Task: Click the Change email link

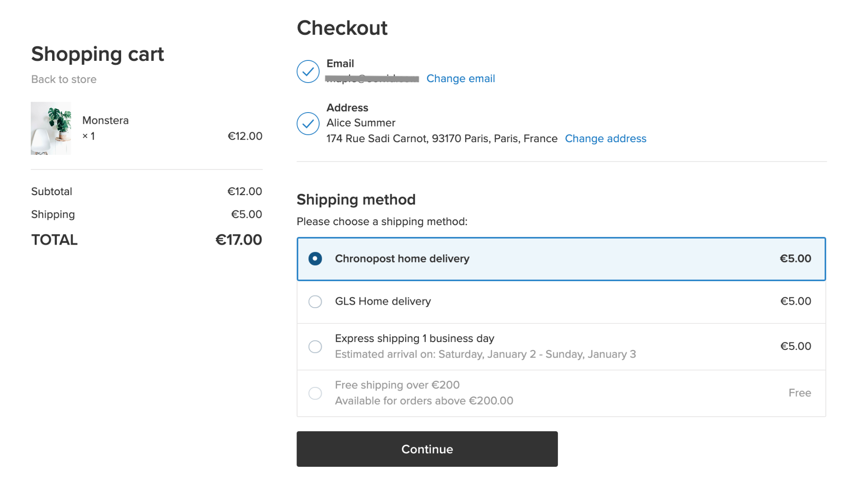Action: (461, 79)
